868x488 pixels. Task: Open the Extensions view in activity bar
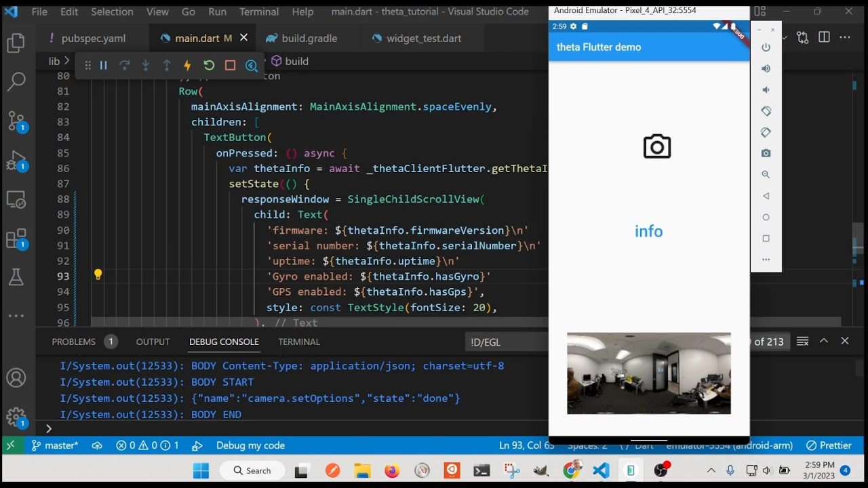point(16,239)
